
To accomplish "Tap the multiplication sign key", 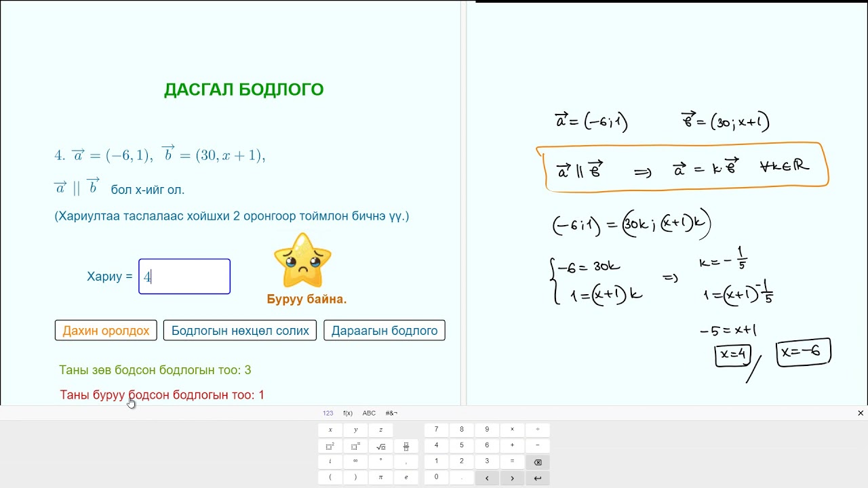I will pyautogui.click(x=512, y=429).
